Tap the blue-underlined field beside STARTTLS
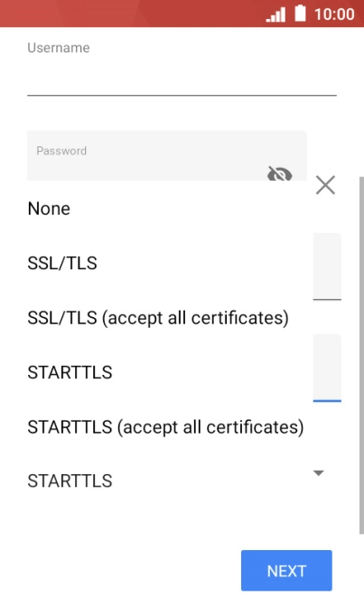The image size is (364, 607). point(327,368)
